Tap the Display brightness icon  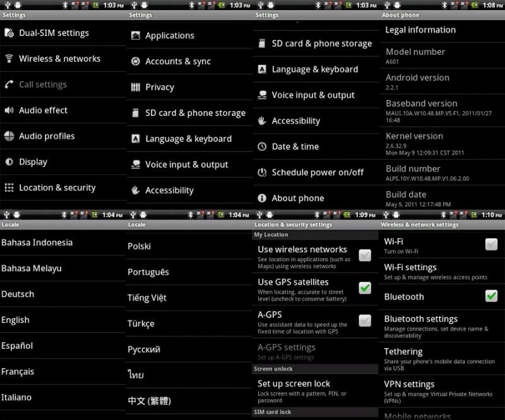tap(9, 162)
